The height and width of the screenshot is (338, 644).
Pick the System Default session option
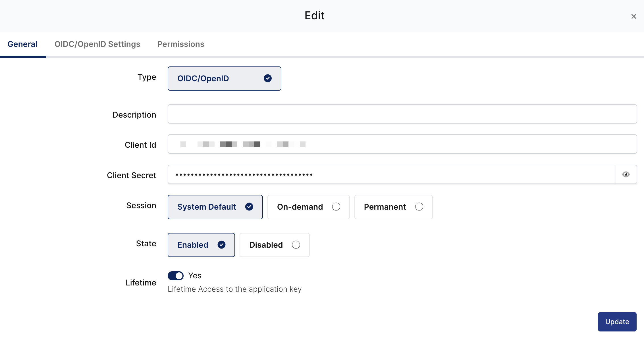(207, 207)
